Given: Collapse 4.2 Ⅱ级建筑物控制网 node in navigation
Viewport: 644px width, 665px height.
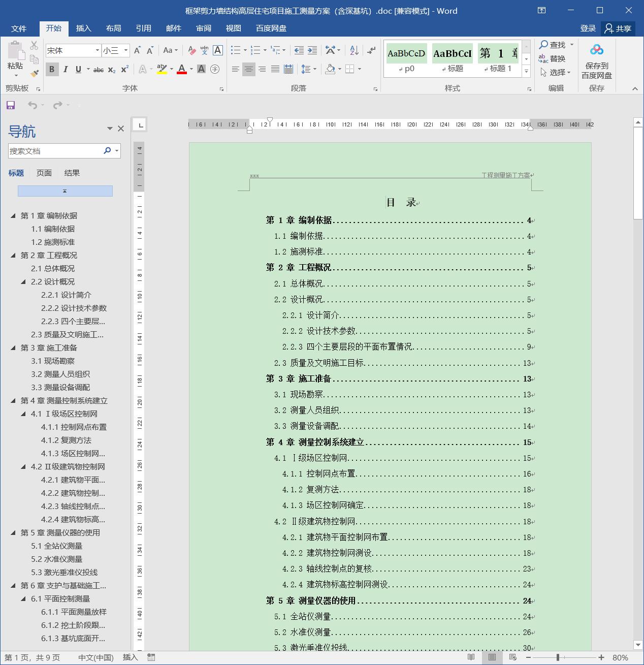Looking at the screenshot, I should [x=23, y=466].
